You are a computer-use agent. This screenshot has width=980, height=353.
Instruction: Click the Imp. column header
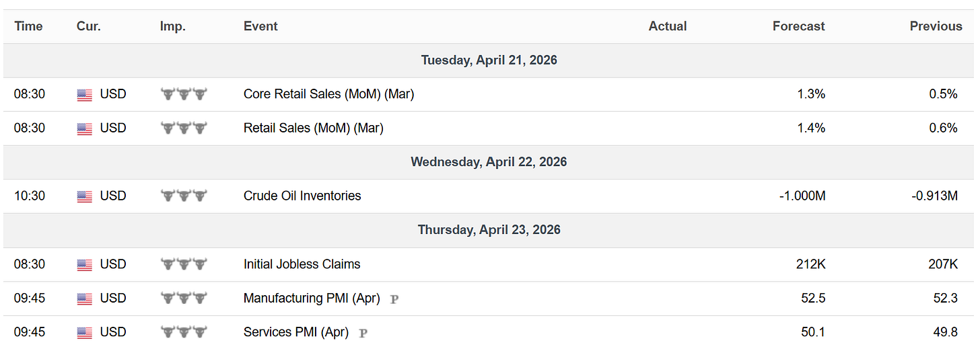pyautogui.click(x=172, y=26)
